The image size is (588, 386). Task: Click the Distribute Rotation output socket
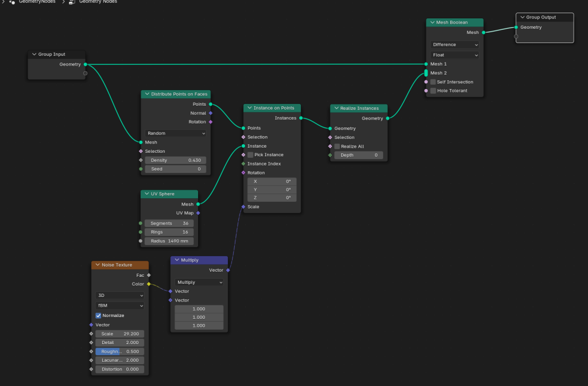click(210, 122)
